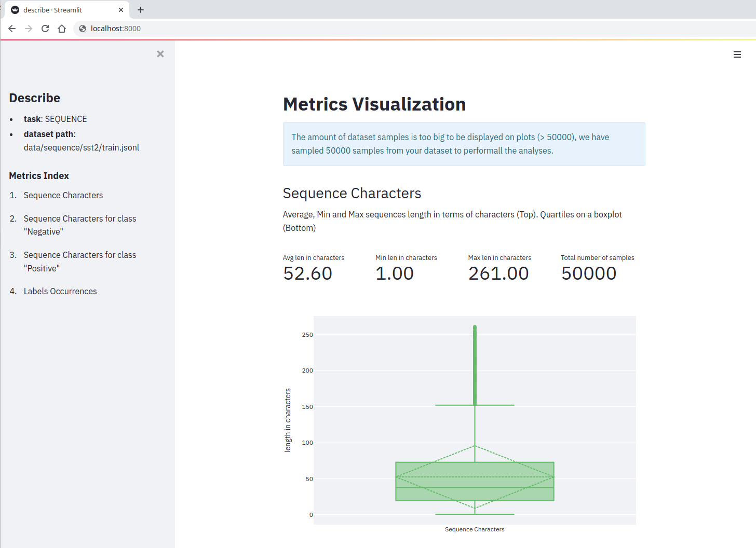Click the Max len in characters label
The image size is (756, 548).
pyautogui.click(x=500, y=257)
